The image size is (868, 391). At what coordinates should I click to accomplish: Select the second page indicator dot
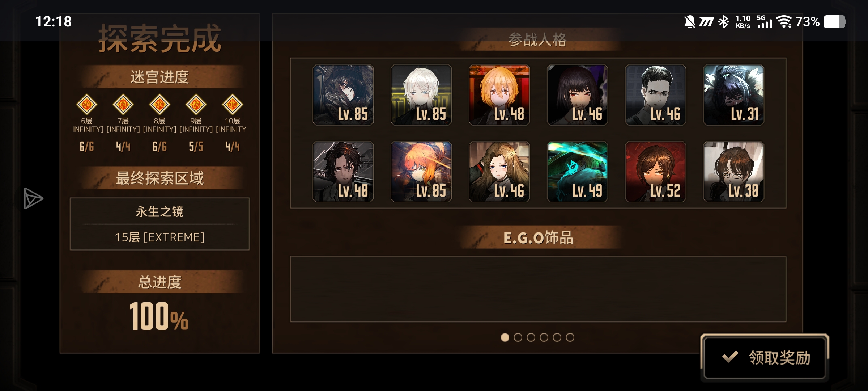[x=518, y=337]
